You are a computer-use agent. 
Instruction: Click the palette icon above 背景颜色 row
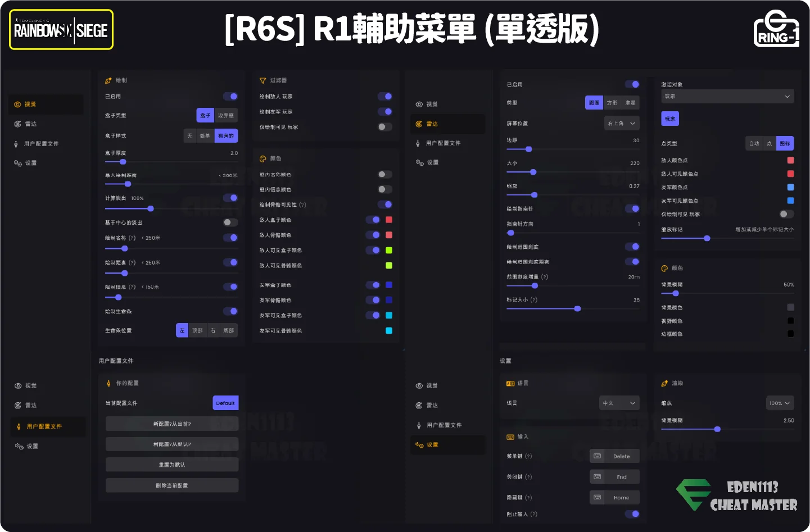click(x=664, y=269)
